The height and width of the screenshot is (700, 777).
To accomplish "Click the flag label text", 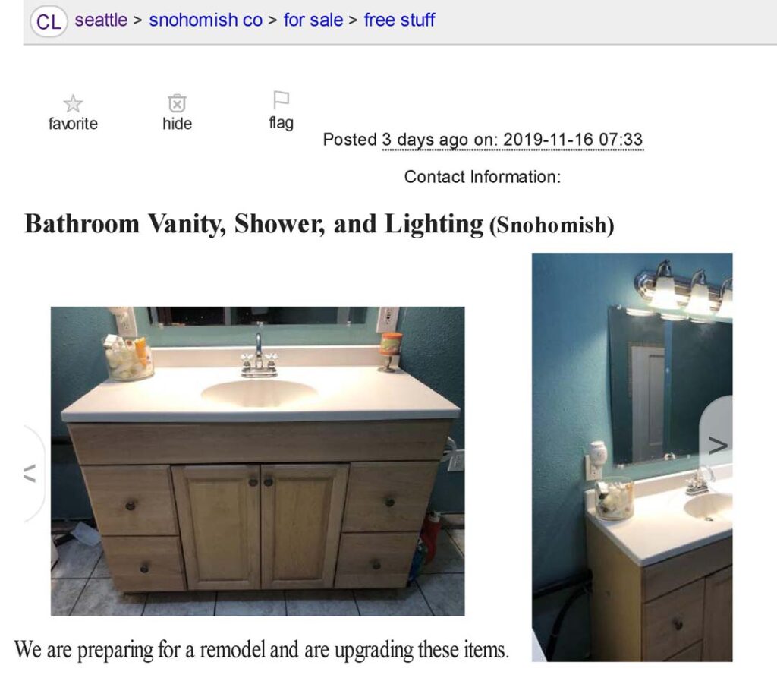I will tap(281, 122).
